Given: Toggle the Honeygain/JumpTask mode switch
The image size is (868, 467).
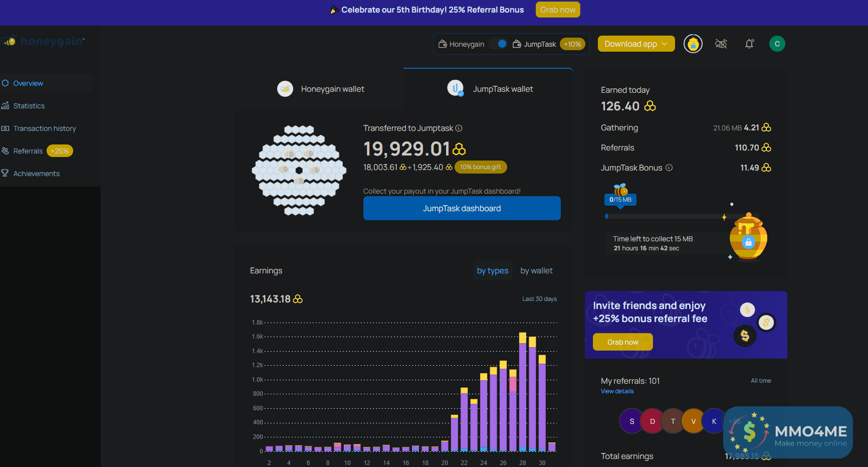Looking at the screenshot, I should click(498, 44).
